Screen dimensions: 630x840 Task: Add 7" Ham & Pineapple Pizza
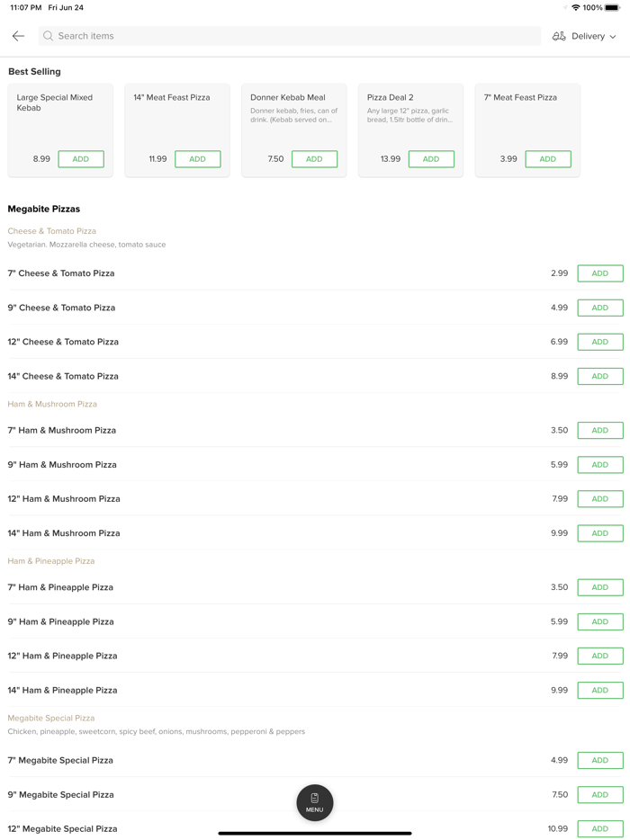pyautogui.click(x=600, y=587)
